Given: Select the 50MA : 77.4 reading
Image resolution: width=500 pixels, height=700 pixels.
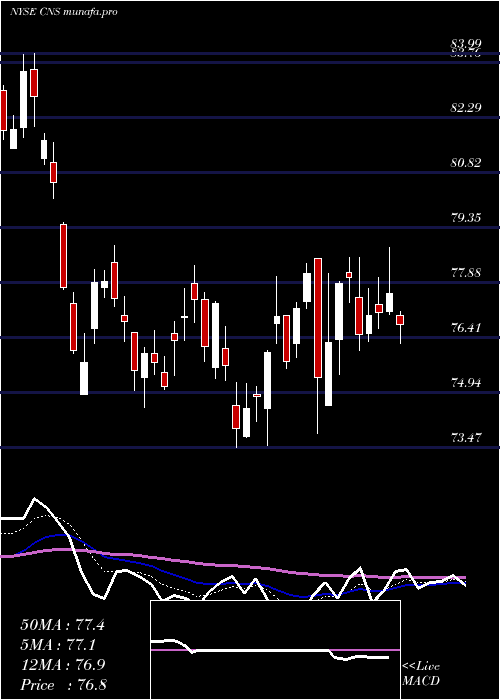Looking at the screenshot, I should pos(62,625).
